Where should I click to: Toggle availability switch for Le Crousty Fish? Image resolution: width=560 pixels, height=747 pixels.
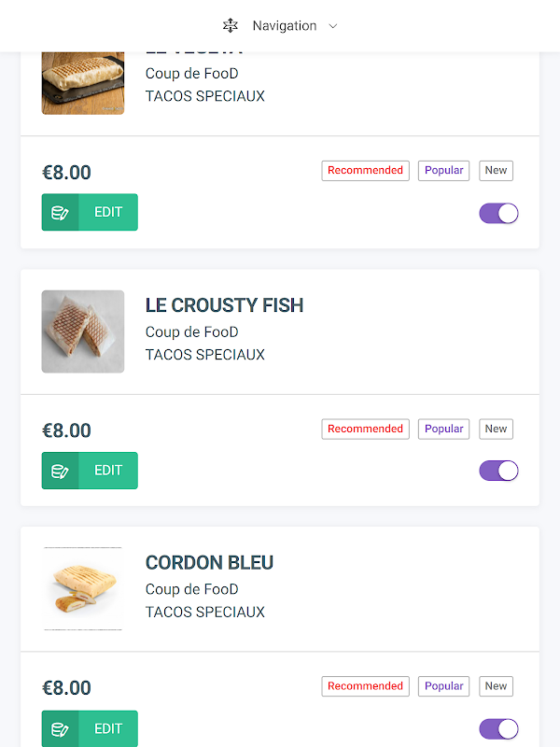(x=498, y=471)
